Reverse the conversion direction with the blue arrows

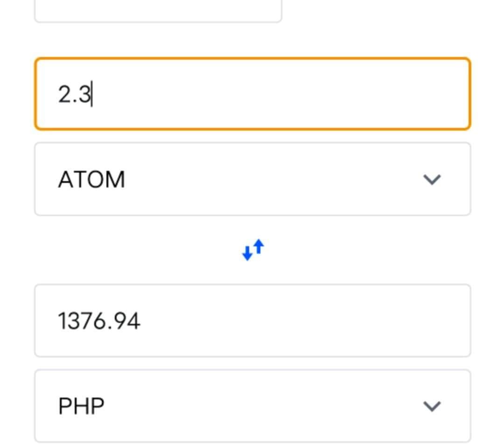pos(253,250)
